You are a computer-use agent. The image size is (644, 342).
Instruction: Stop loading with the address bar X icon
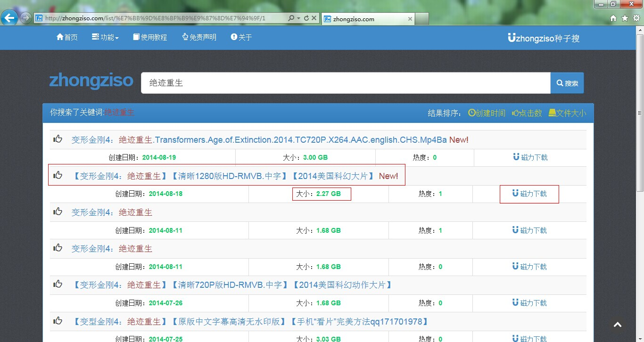click(x=314, y=18)
